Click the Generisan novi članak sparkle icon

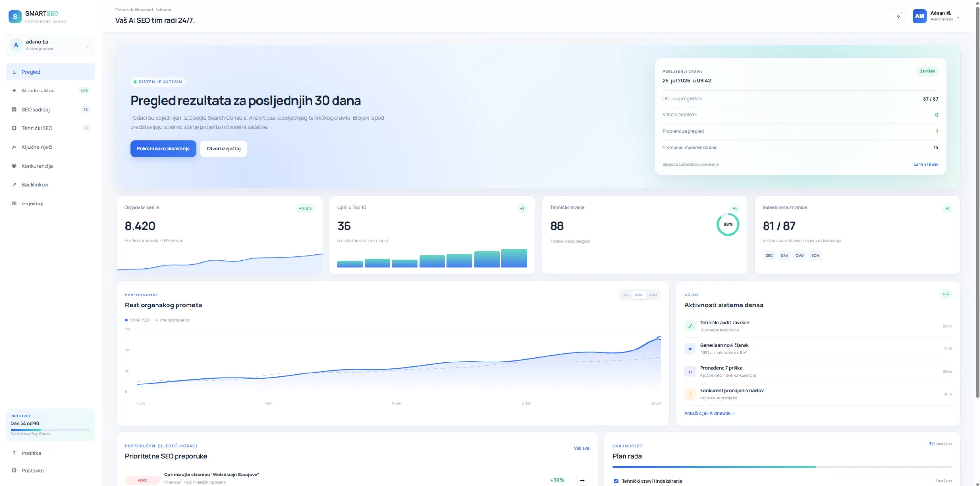click(690, 349)
